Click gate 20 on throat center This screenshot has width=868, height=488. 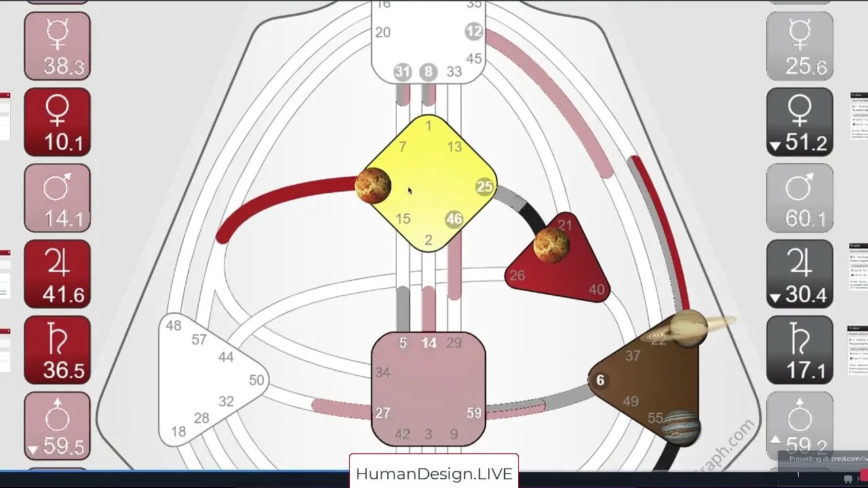(x=382, y=32)
